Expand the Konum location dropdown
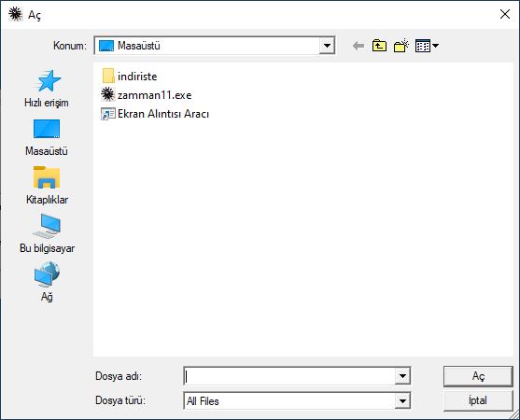 coord(327,46)
